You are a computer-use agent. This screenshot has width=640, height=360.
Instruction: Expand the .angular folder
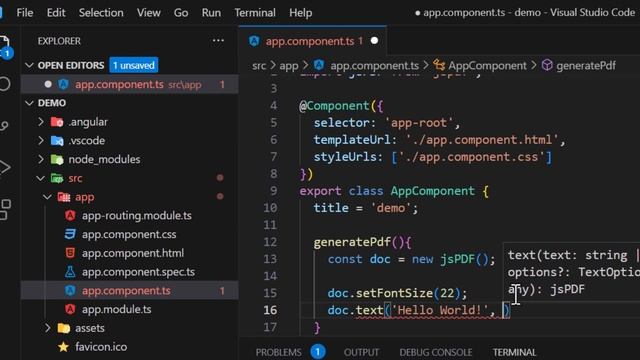[x=41, y=122]
